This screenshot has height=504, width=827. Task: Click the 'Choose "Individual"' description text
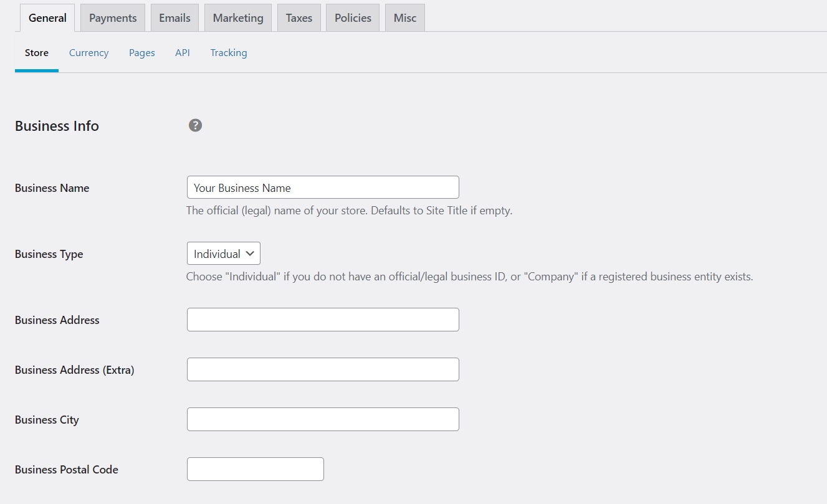469,277
